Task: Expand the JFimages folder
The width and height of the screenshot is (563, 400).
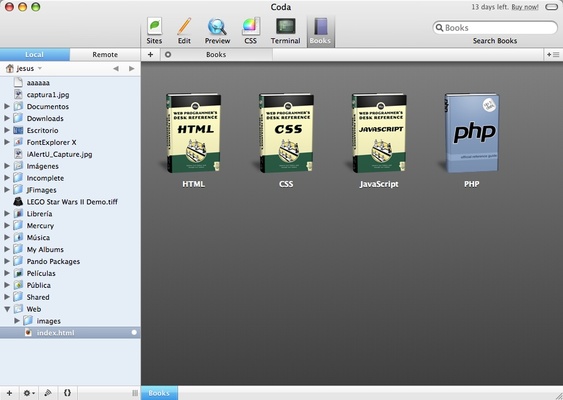Action: [x=7, y=190]
